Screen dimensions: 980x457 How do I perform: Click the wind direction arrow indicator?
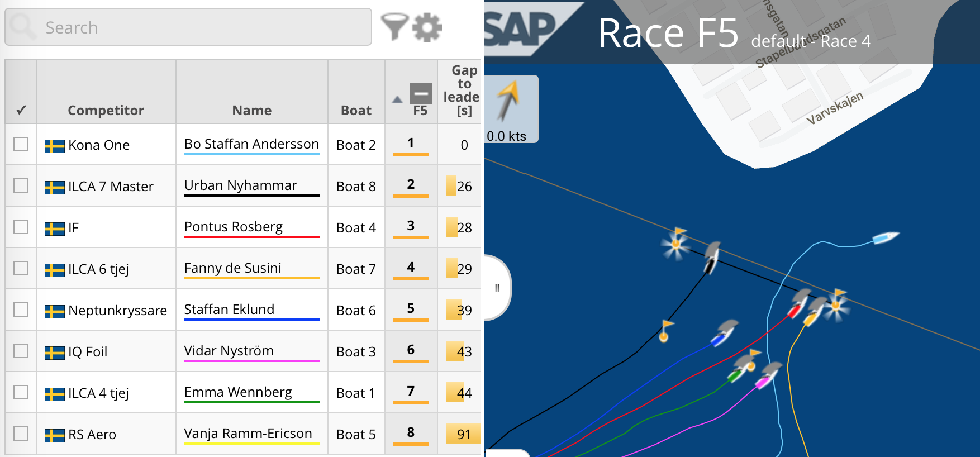tap(508, 101)
